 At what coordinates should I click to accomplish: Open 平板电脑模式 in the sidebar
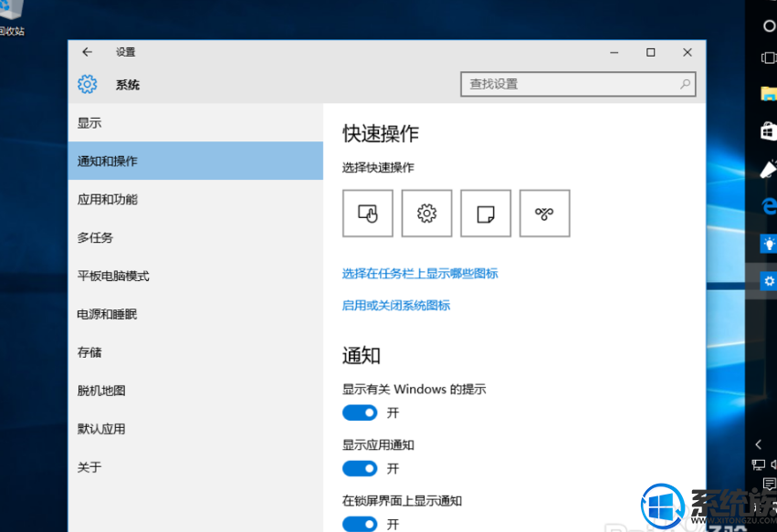(195, 276)
